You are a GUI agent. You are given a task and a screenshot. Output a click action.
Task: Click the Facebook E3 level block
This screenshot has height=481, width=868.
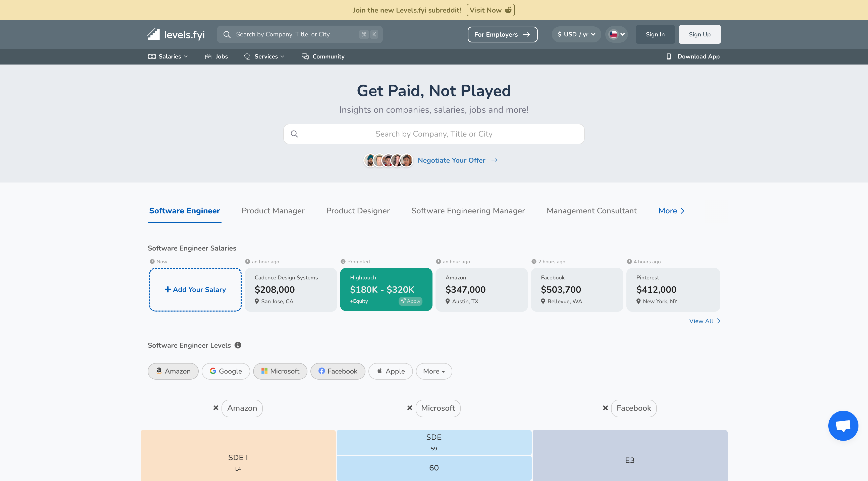click(630, 455)
